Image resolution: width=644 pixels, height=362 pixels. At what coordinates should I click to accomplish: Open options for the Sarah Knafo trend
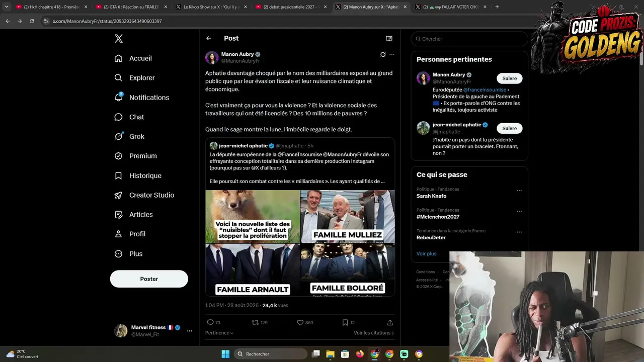coord(519,191)
